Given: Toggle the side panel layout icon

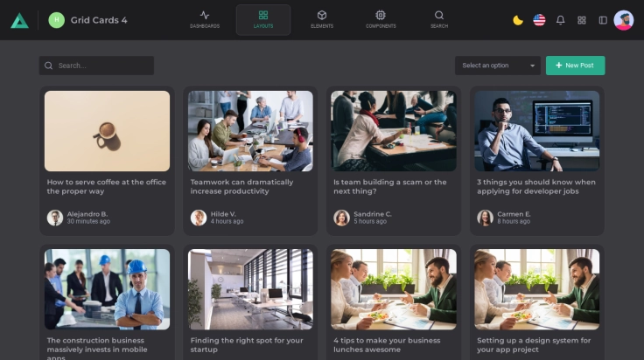Looking at the screenshot, I should (603, 20).
